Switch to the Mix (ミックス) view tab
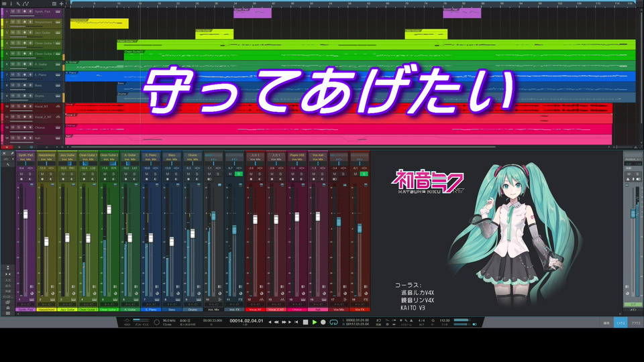Image resolution: width=644 pixels, height=362 pixels. 621,323
